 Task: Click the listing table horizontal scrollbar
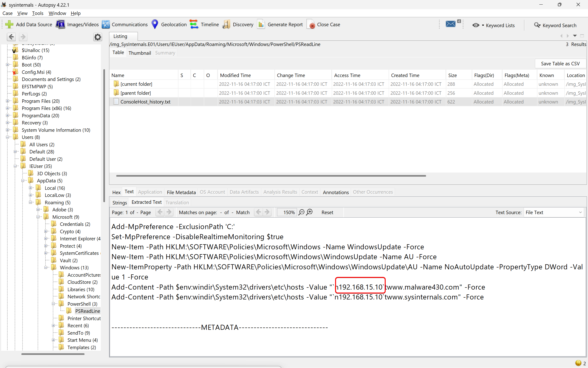click(271, 175)
